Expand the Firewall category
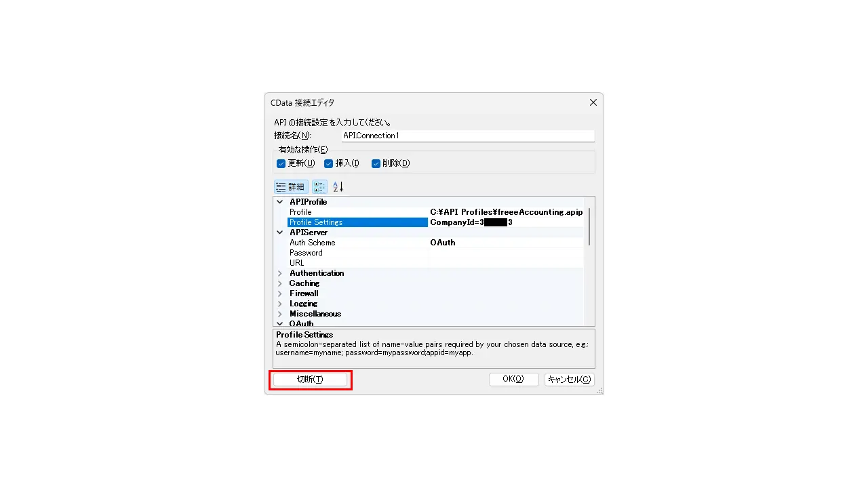Viewport: 868px width, 488px height. (x=280, y=293)
